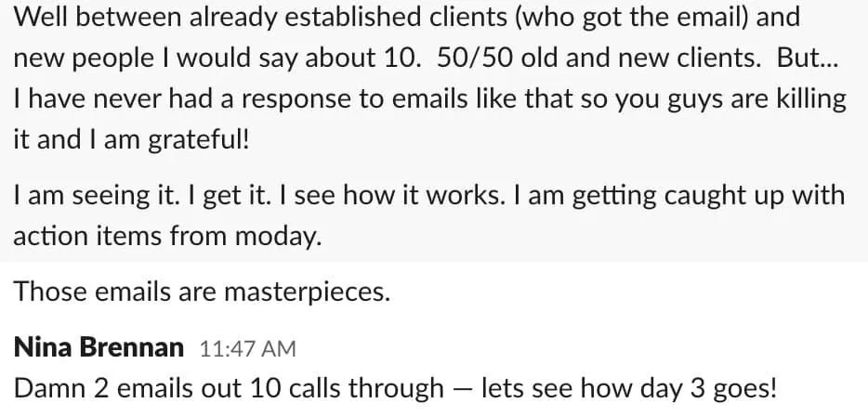Click the phrase '10 calls through'
Screen dimensions: 868x416
tap(347, 389)
